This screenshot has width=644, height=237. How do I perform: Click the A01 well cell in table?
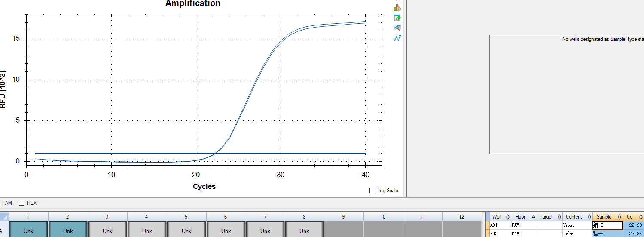pyautogui.click(x=500, y=225)
